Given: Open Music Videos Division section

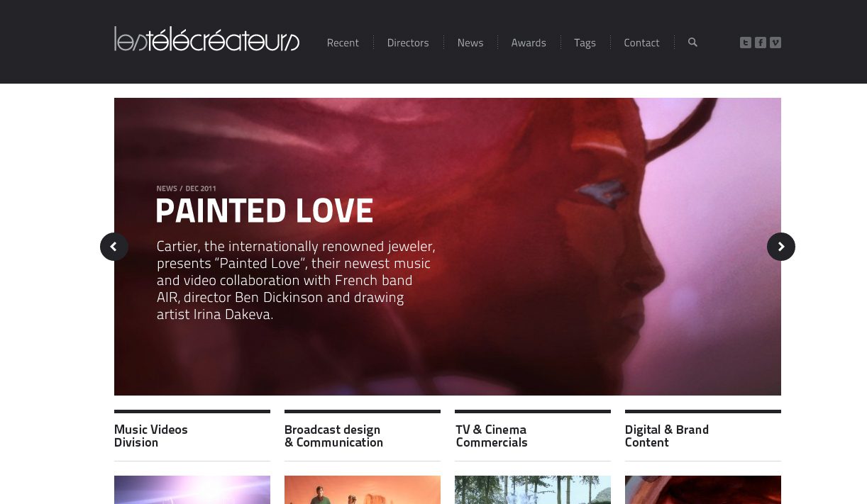Looking at the screenshot, I should (151, 436).
